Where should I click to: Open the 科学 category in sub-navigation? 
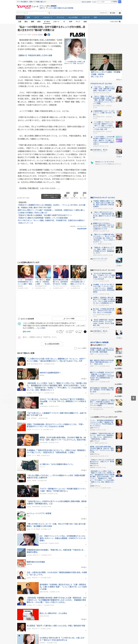(x=71, y=21)
